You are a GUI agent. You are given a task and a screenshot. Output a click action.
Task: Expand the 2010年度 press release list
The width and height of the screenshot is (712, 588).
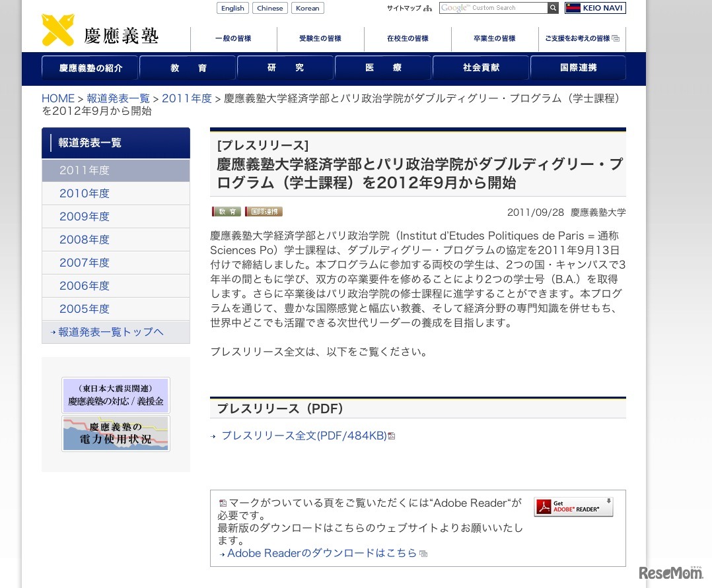coord(84,193)
